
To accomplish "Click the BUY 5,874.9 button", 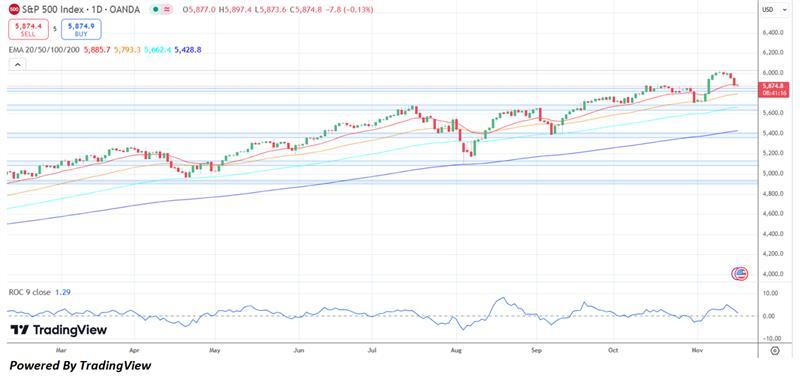I will pos(81,30).
